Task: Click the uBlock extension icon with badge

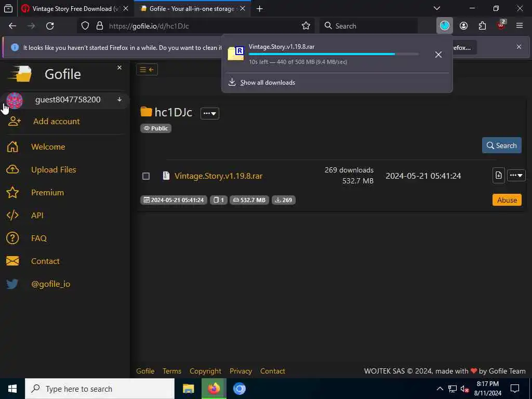Action: click(x=501, y=25)
